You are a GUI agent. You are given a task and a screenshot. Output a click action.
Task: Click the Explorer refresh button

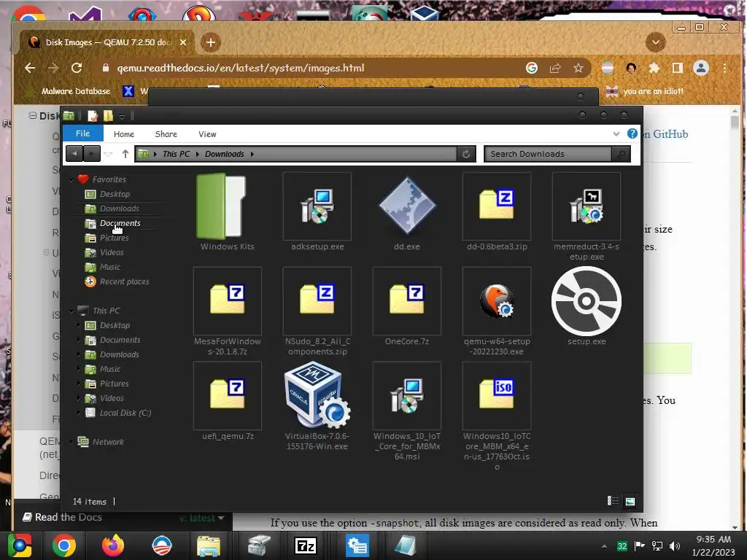point(466,154)
